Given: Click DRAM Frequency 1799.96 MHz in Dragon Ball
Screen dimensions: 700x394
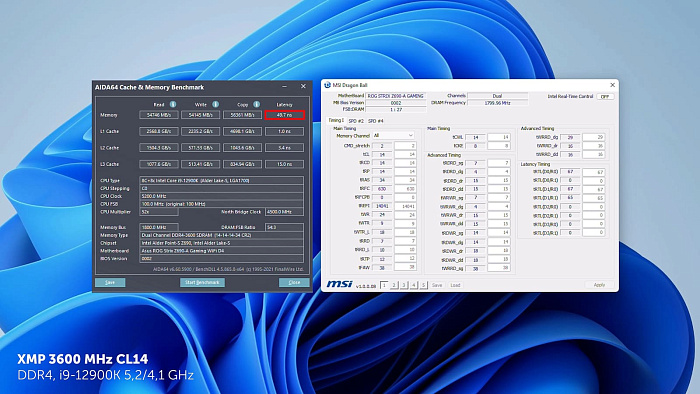Looking at the screenshot, I should 497,103.
